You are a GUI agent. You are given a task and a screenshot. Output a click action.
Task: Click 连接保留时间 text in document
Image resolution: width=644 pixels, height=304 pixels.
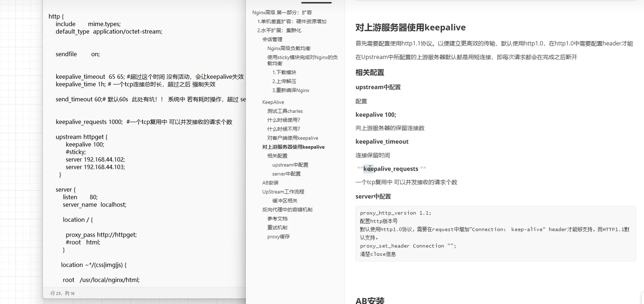click(x=373, y=155)
